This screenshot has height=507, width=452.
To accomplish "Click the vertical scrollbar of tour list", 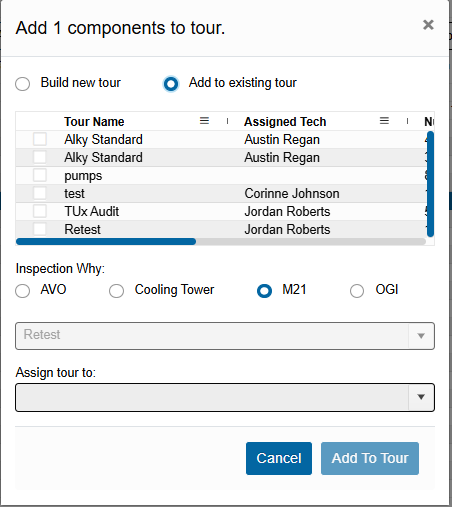I will pyautogui.click(x=430, y=184).
